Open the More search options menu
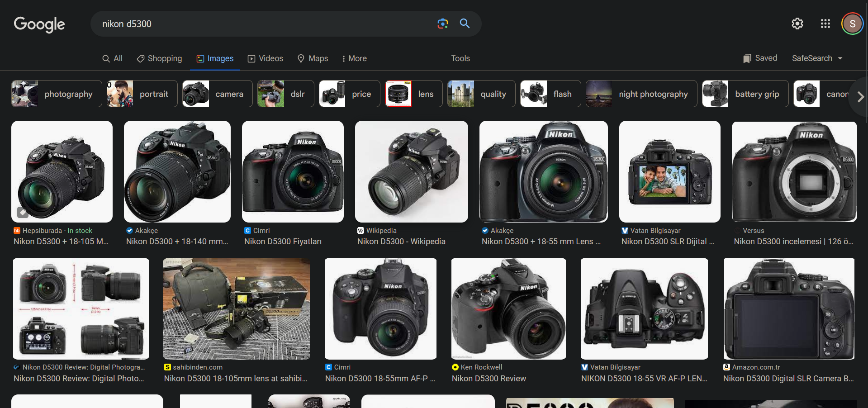 coord(354,58)
